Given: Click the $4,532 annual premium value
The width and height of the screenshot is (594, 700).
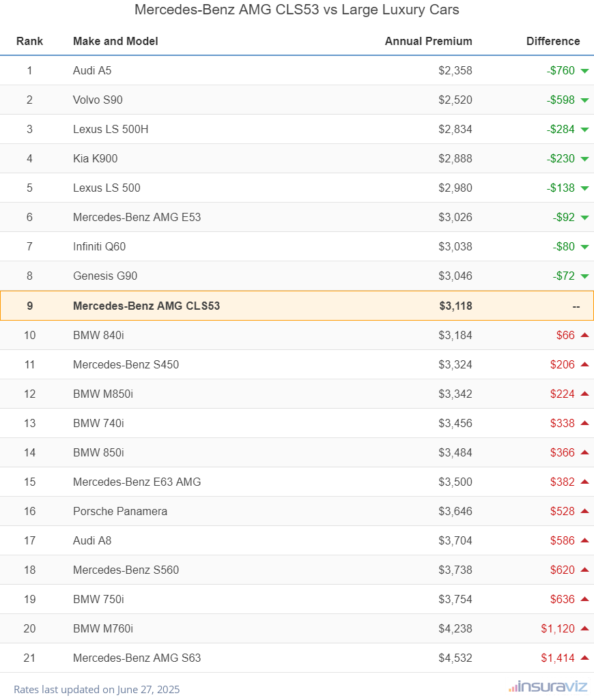Looking at the screenshot, I should tap(455, 658).
